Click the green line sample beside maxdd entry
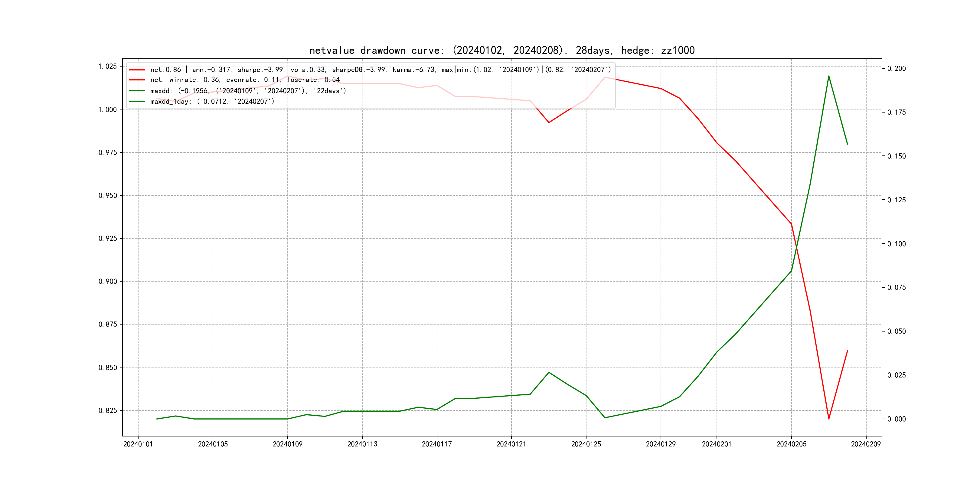 [x=137, y=91]
